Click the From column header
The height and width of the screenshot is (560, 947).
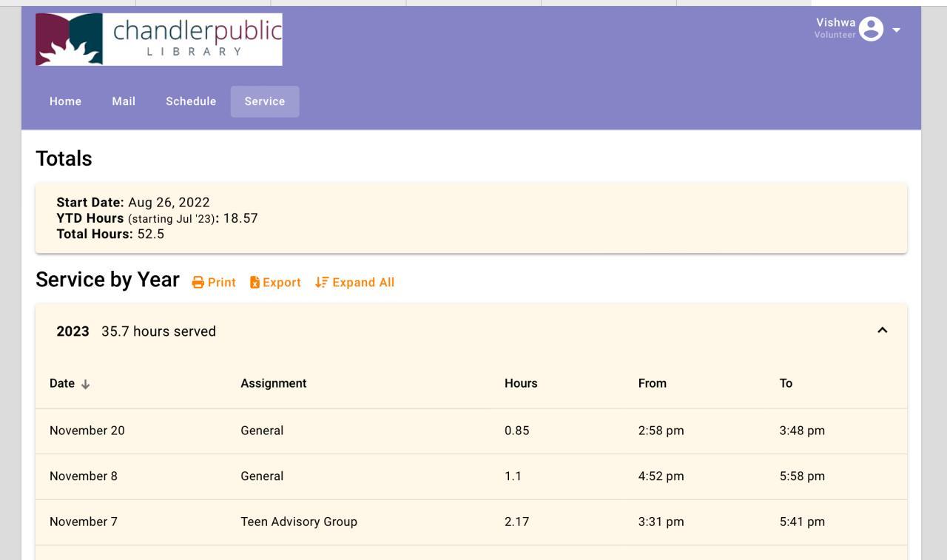tap(653, 383)
